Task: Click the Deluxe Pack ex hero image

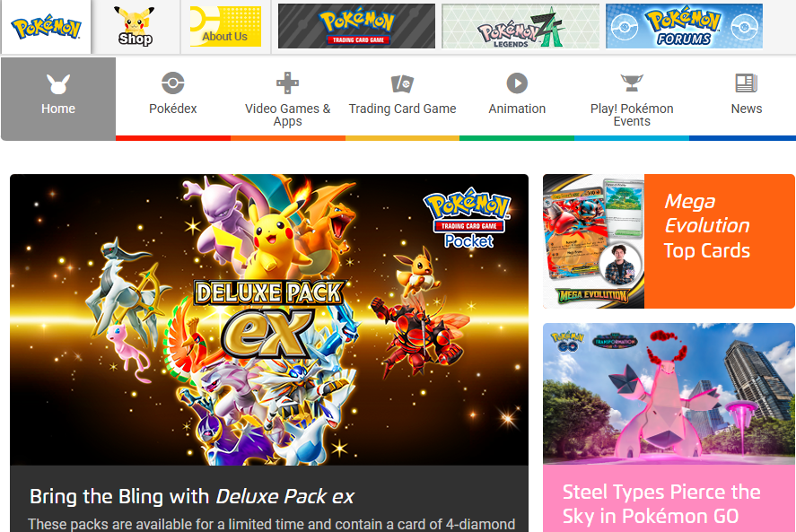Action: tap(269, 319)
